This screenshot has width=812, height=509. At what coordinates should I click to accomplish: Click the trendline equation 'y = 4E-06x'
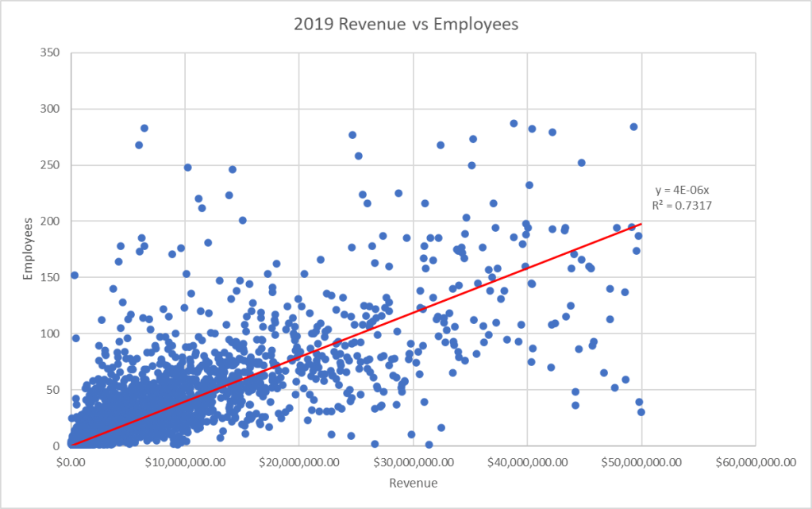tap(683, 191)
